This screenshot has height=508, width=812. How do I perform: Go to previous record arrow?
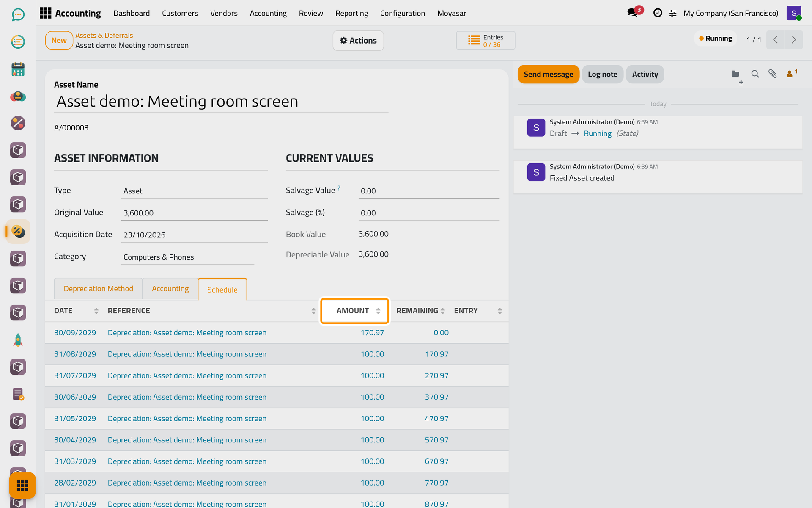point(776,40)
